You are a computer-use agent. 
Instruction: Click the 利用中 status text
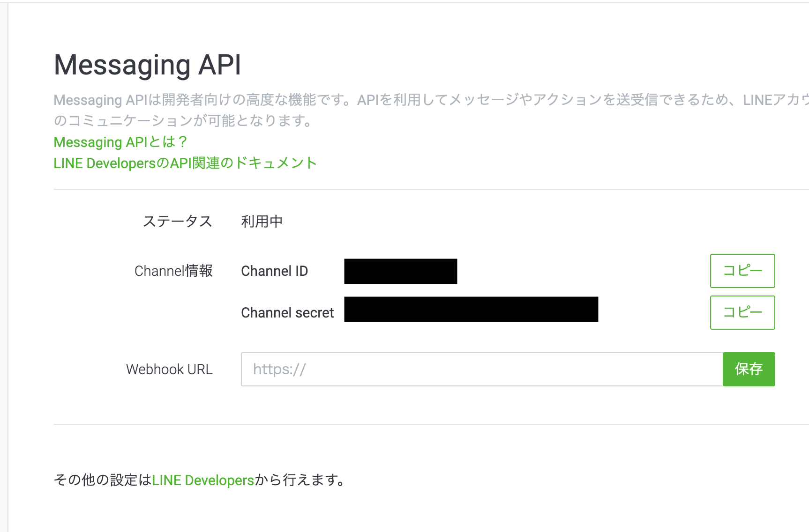[x=262, y=221]
